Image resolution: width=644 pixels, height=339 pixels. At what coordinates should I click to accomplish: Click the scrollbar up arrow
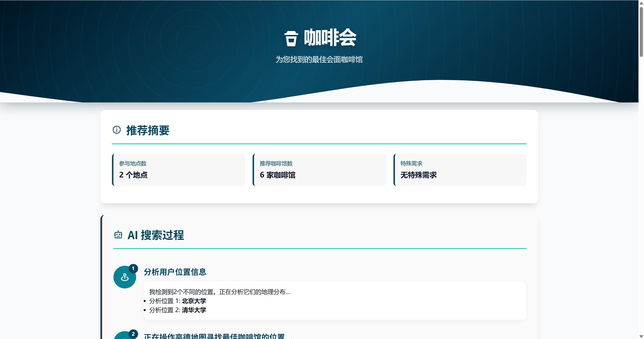641,3
